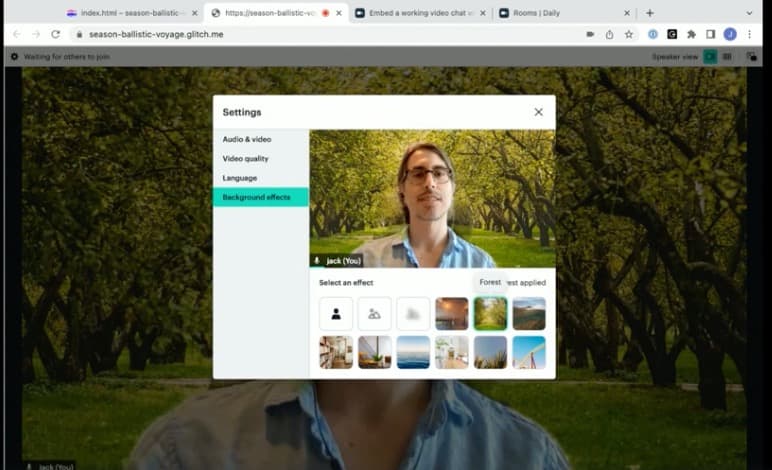Click the site lock icon in address bar
772x470 pixels.
click(79, 34)
